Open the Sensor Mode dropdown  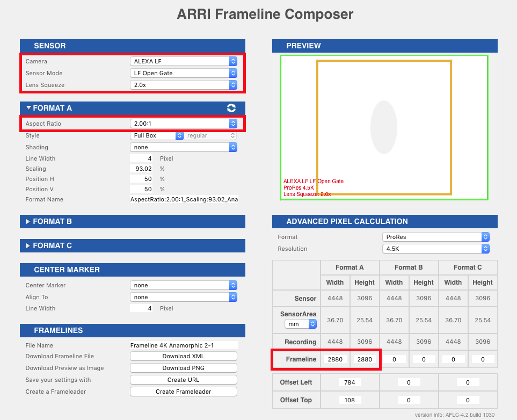183,73
